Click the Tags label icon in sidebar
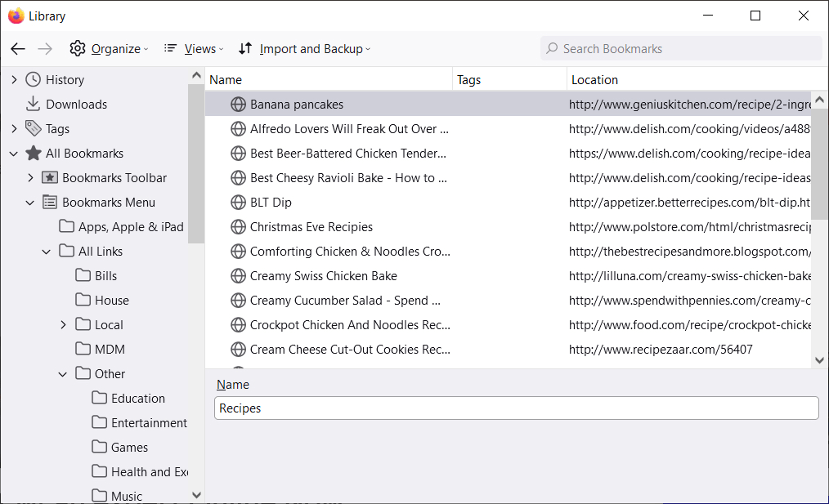This screenshot has width=829, height=504. (33, 129)
